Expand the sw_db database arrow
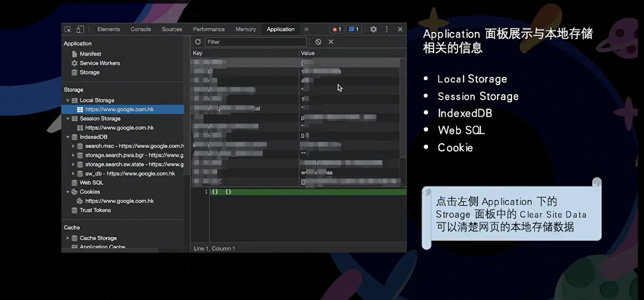The height and width of the screenshot is (300, 644). [73, 174]
